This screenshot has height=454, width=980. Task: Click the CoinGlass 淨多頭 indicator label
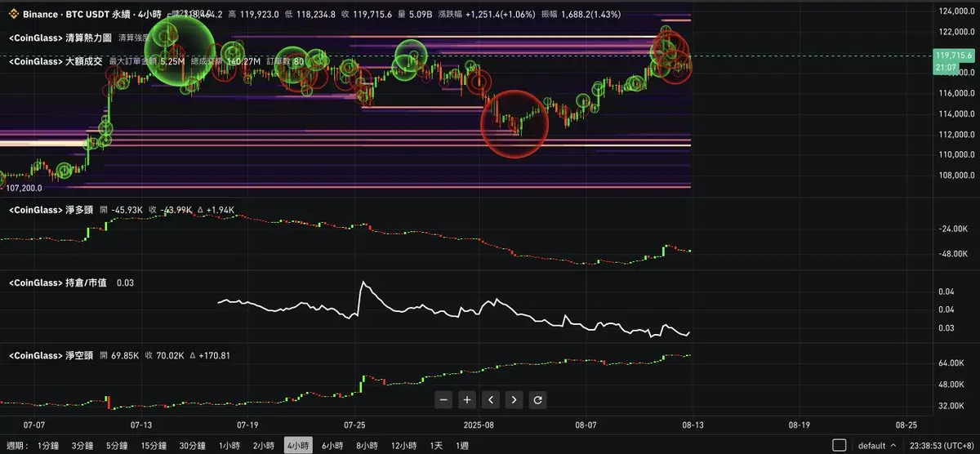point(51,210)
